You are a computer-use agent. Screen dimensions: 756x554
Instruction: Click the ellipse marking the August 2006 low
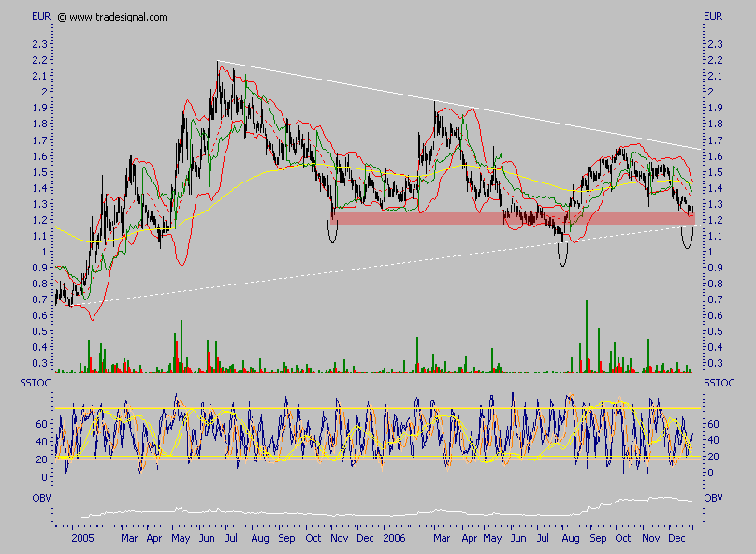tap(562, 252)
